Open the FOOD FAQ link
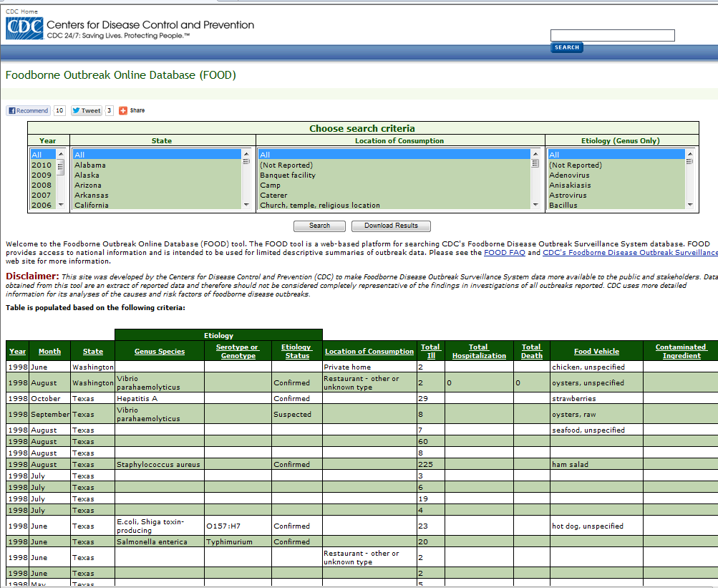This screenshot has width=718, height=588. 504,253
